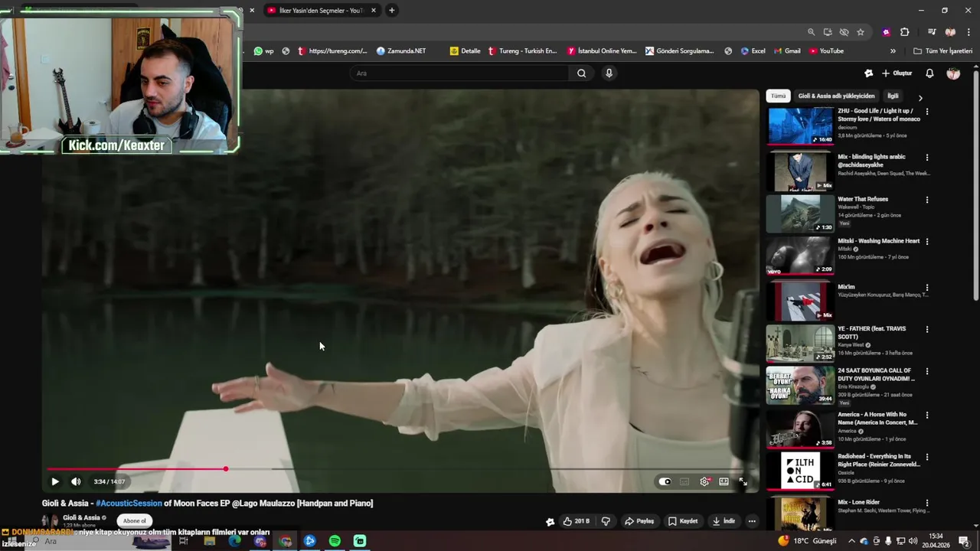Viewport: 980px width, 551px height.
Task: Open the player settings gear
Action: point(704,481)
